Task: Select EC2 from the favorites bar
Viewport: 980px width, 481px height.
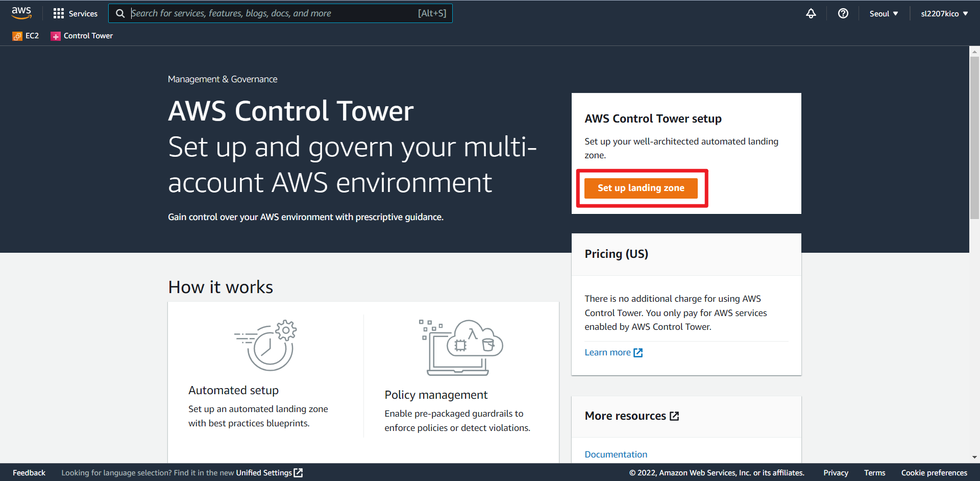Action: pos(26,35)
